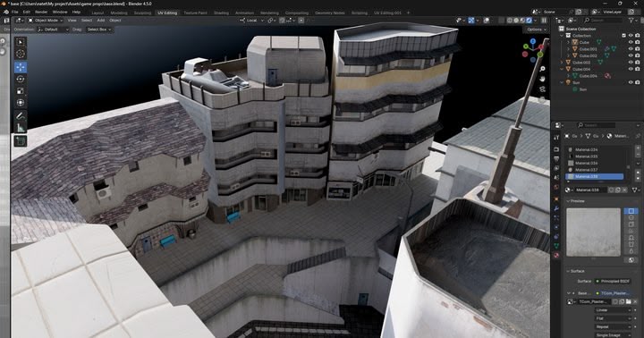Toggle viewport visibility of the Sun object
The height and width of the screenshot is (338, 644).
click(x=631, y=82)
